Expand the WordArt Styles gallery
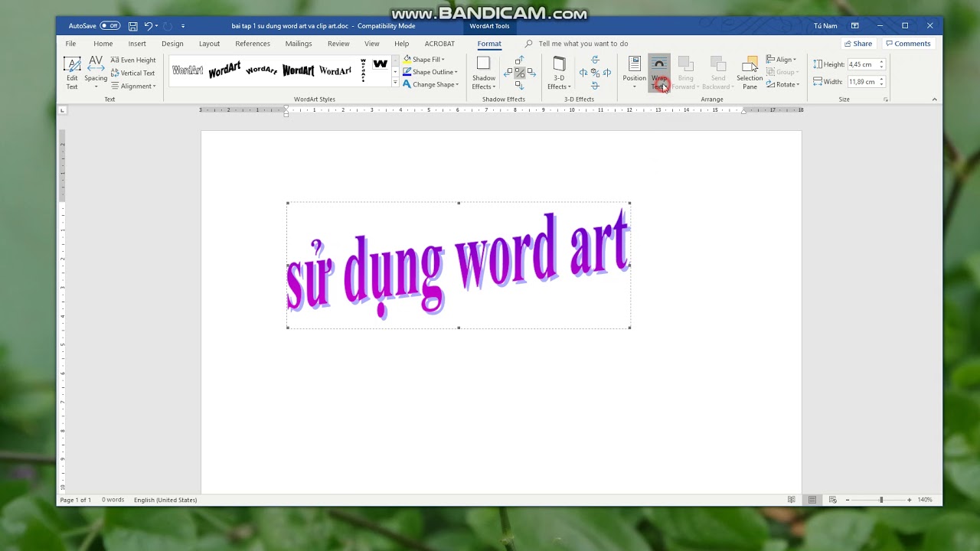 click(395, 82)
